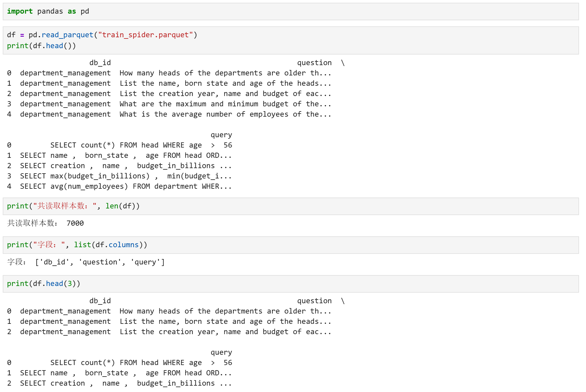Click 'What are the maximum and minimum' row
Screen dimensions: 586x392
pos(225,104)
